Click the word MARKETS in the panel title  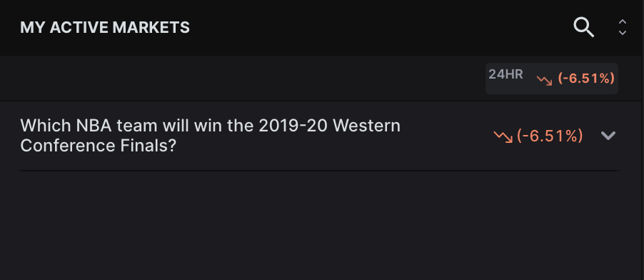(x=151, y=28)
